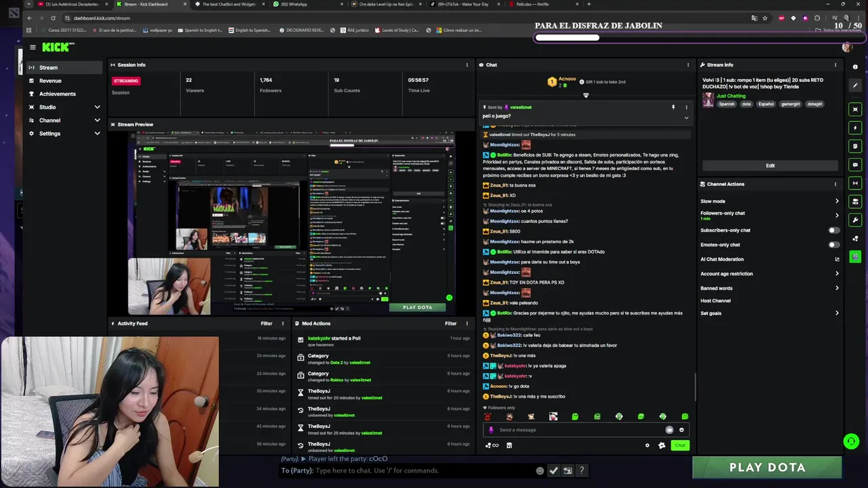Open Stream info panel options menu
This screenshot has width=868, height=488.
point(835,65)
